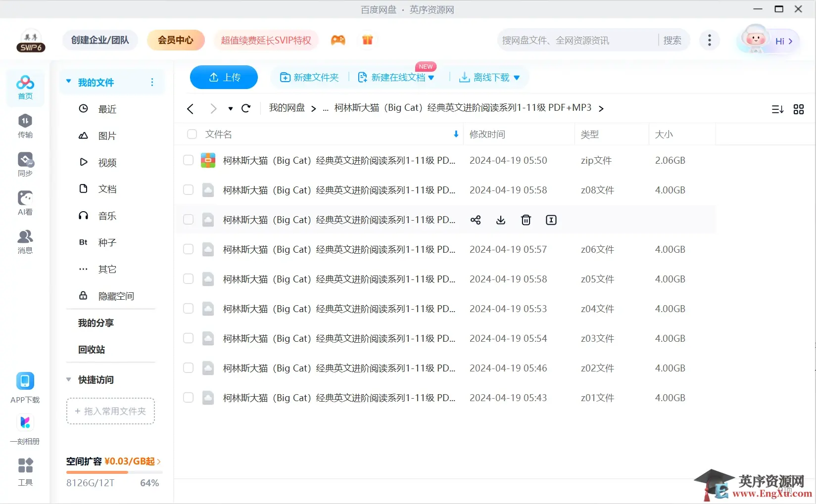Click the 拖入常用文件夹 drop box
Image resolution: width=816 pixels, height=504 pixels.
pos(111,411)
